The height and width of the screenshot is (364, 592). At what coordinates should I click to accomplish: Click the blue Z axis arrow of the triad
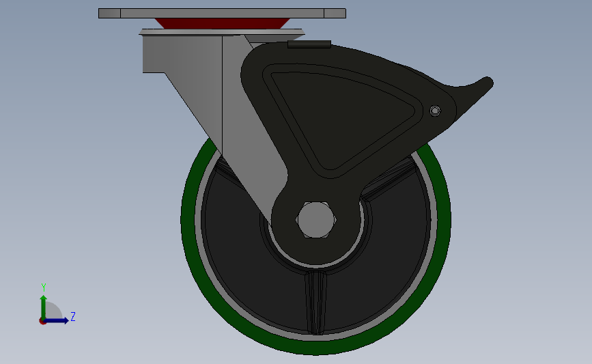[57, 320]
